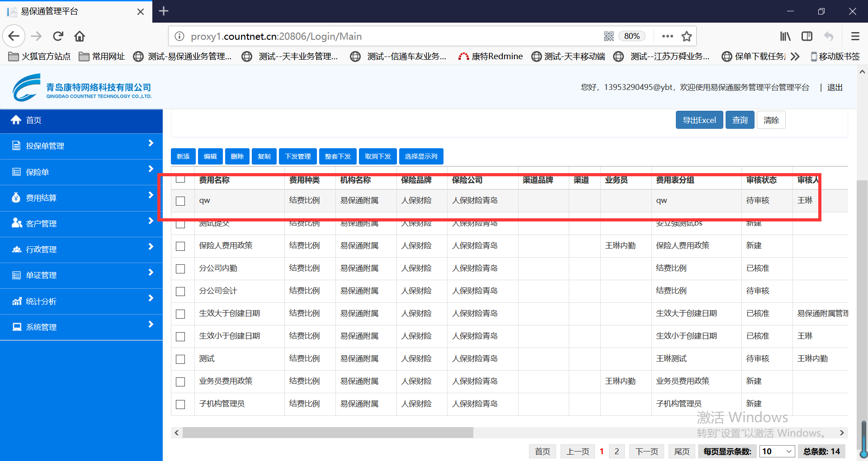Open the 系统管理 menu item
The width and height of the screenshot is (868, 461).
tap(81, 327)
